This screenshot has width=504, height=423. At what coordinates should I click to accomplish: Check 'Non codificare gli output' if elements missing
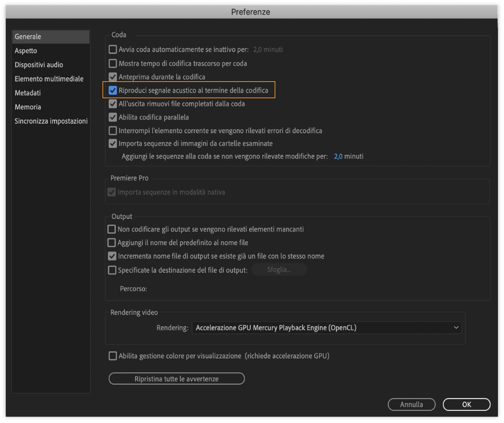pyautogui.click(x=112, y=229)
